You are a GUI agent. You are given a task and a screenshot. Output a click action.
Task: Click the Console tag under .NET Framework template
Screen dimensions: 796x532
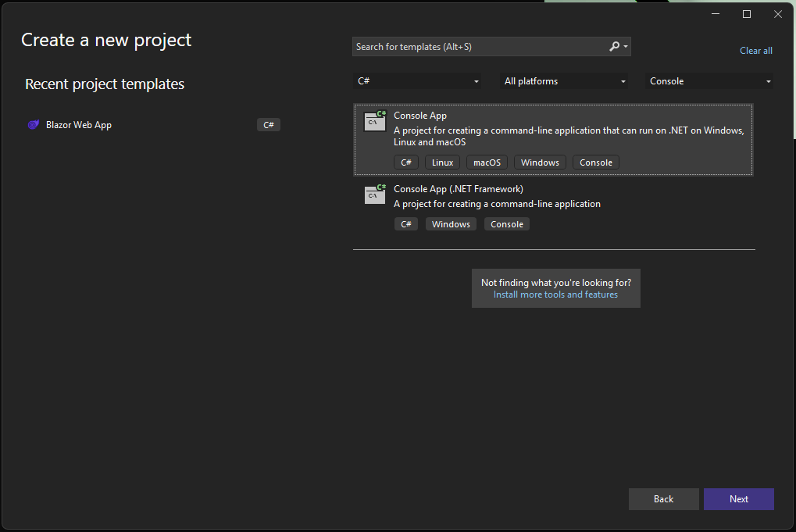[x=507, y=224]
